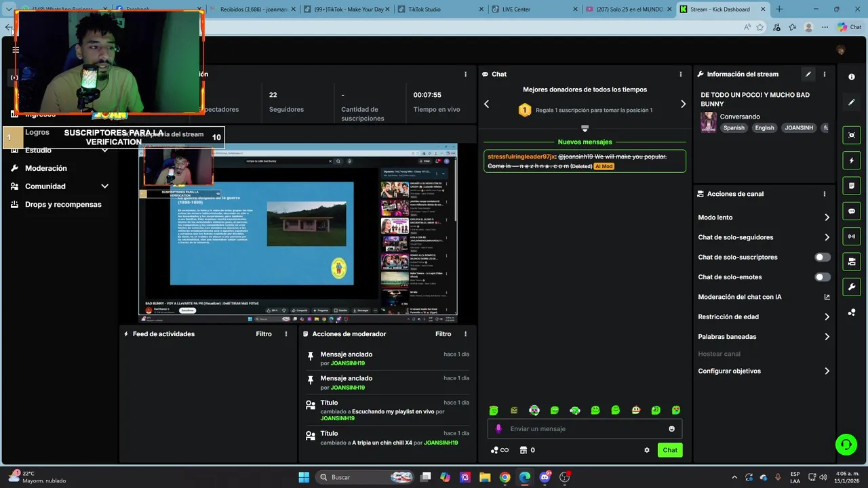Click the 22 Seguidores stat
The image size is (868, 488).
286,102
